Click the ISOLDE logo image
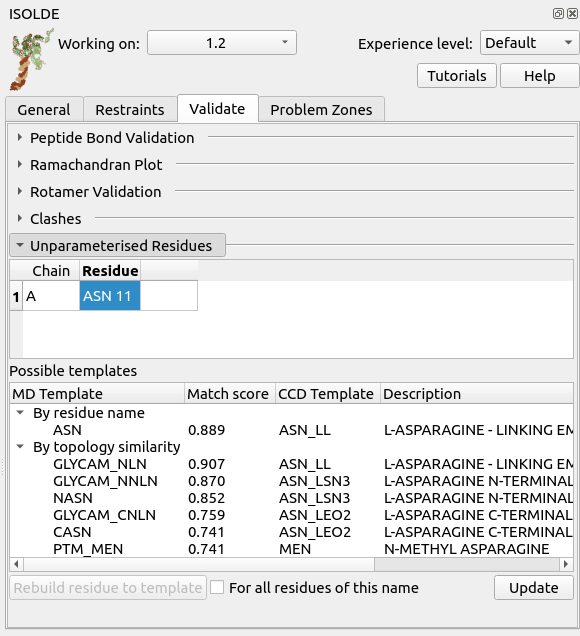Viewport: 580px width, 636px height. tap(32, 59)
